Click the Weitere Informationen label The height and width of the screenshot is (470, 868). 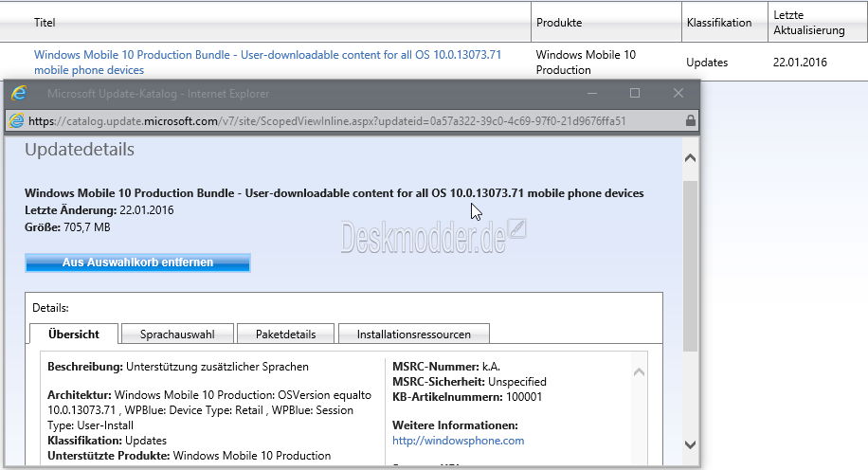tap(455, 425)
